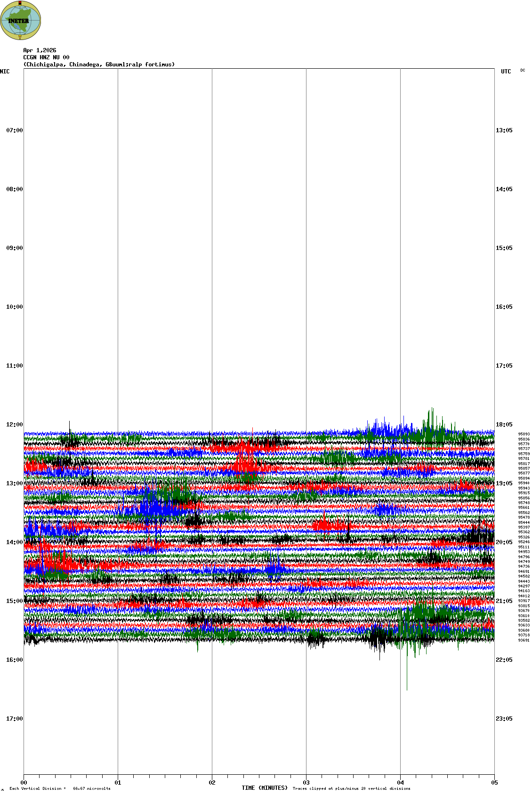Click the NIC timezone header

point(5,72)
